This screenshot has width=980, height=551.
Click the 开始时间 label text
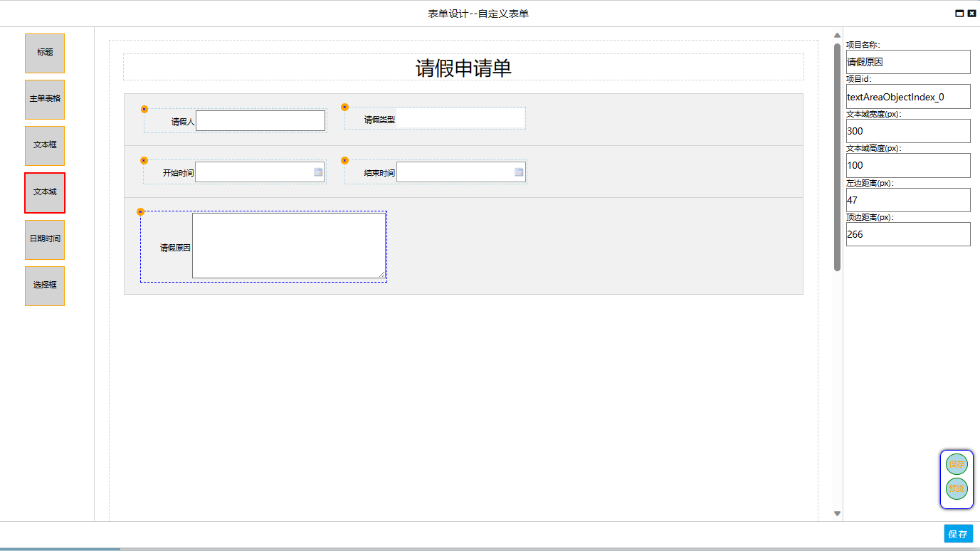(x=178, y=173)
